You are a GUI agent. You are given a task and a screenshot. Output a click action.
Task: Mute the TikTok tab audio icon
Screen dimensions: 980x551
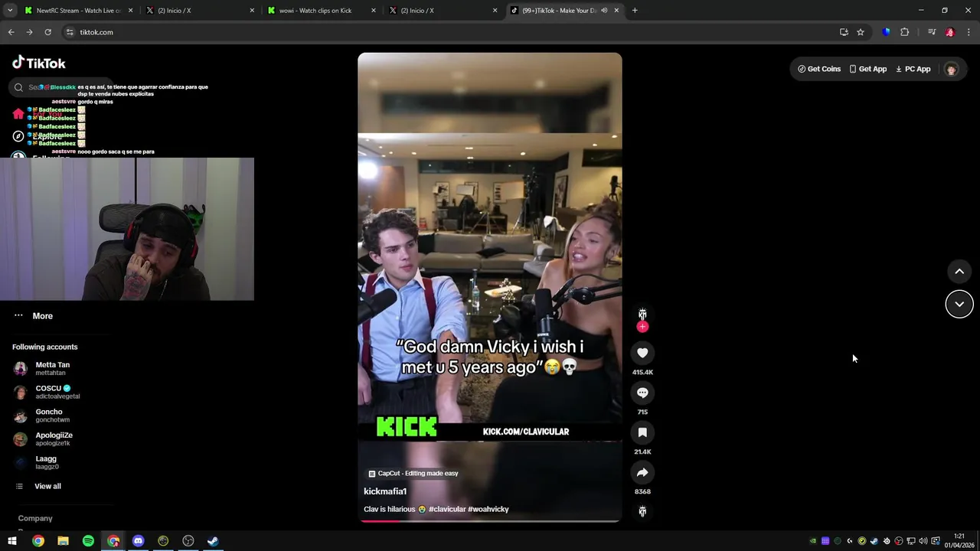604,11
